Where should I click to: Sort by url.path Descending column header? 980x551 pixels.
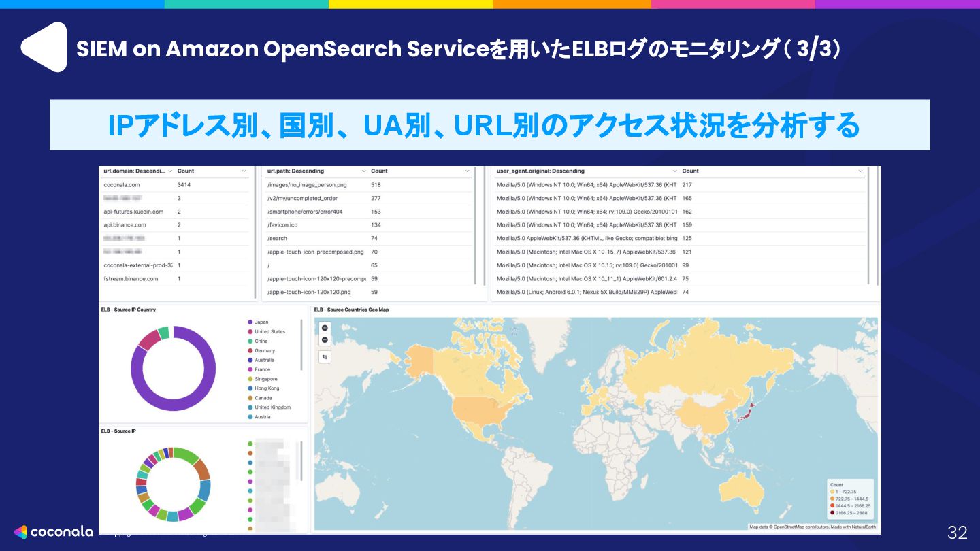click(x=296, y=171)
